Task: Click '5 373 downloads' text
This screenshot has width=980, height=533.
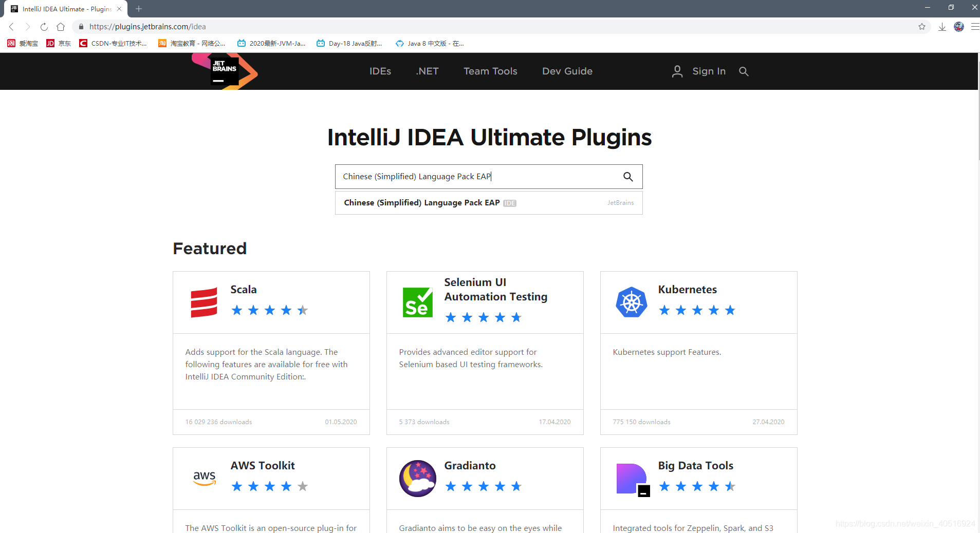Action: [424, 422]
